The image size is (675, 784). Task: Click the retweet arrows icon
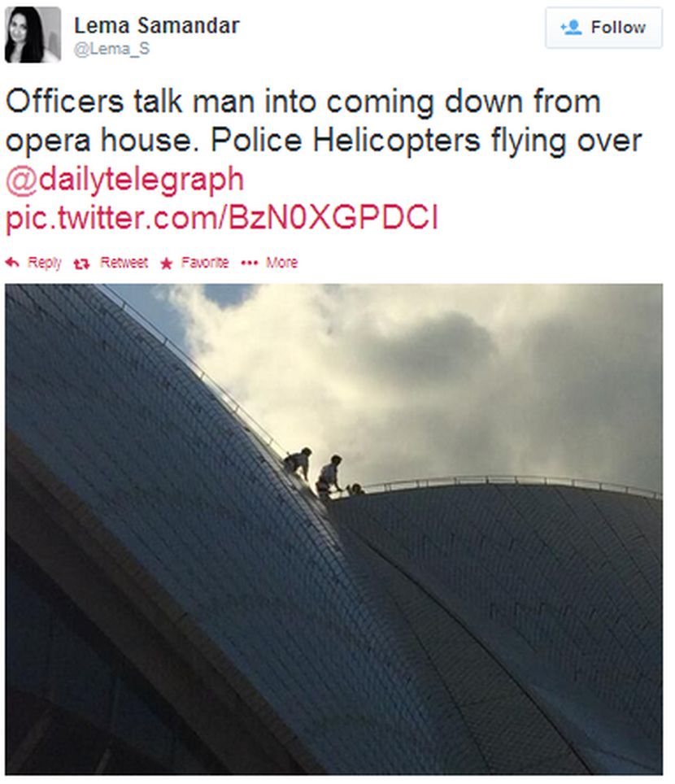click(x=81, y=264)
